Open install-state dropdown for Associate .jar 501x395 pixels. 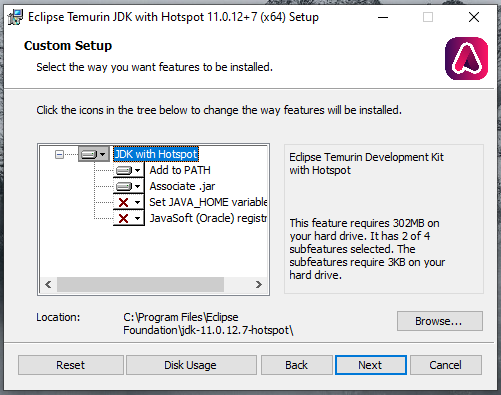pos(129,186)
